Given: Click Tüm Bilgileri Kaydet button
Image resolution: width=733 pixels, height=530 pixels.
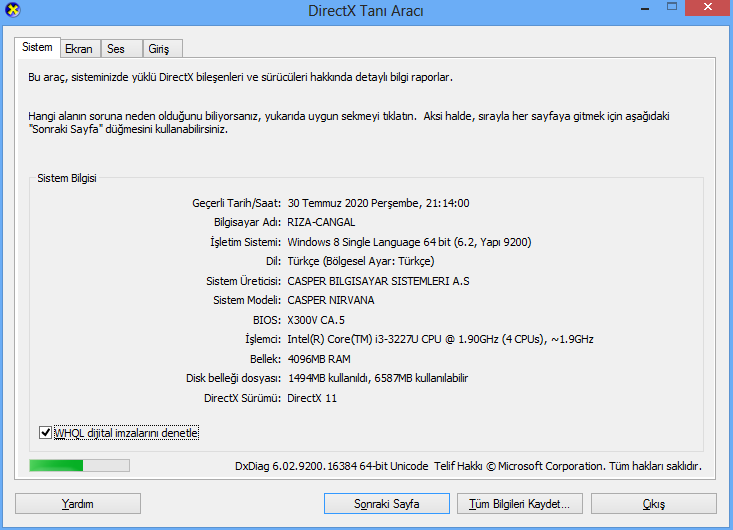Looking at the screenshot, I should (x=519, y=504).
